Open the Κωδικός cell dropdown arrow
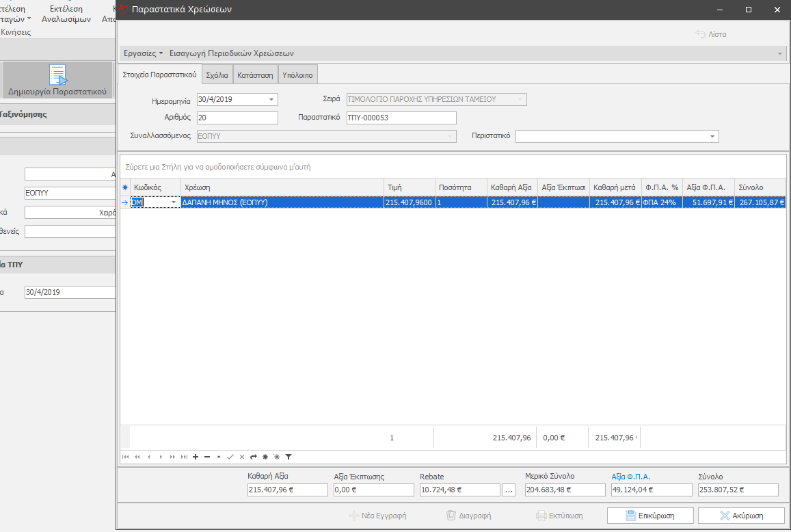This screenshot has height=532, width=791. 174,202
